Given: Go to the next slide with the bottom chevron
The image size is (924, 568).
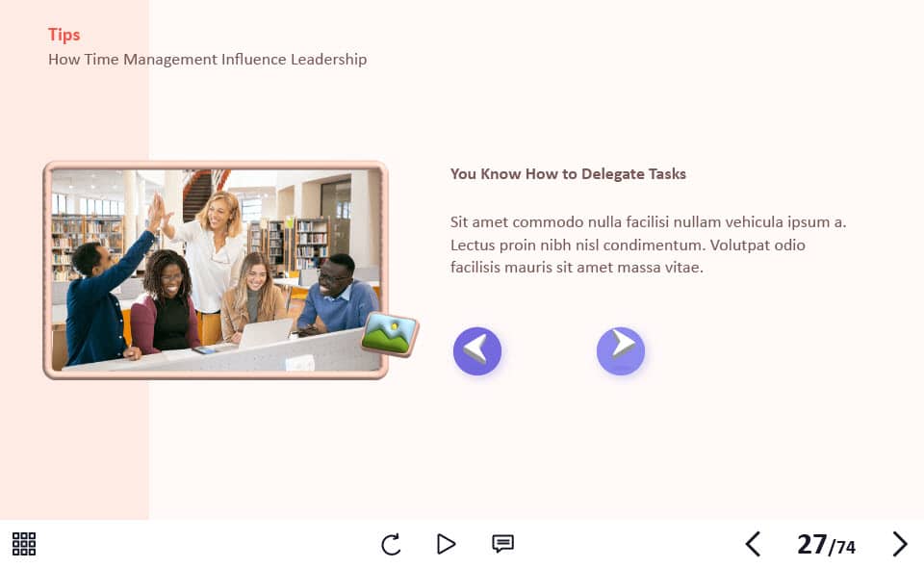Looking at the screenshot, I should coord(899,544).
